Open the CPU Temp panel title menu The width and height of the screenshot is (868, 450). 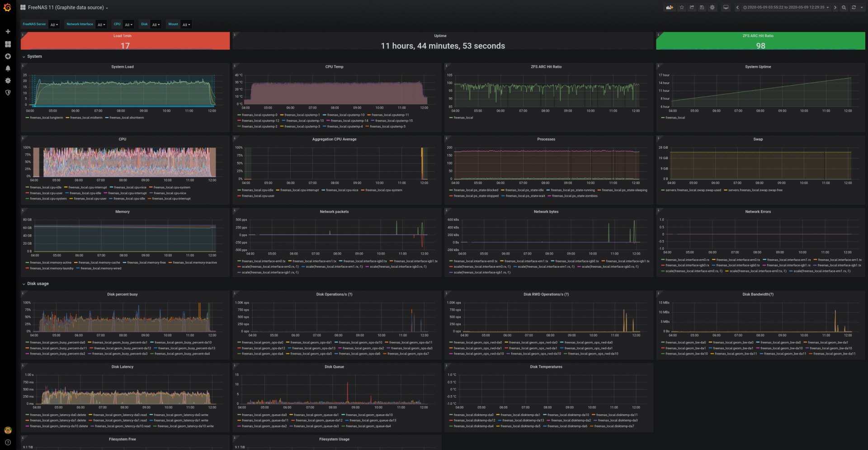coord(334,67)
